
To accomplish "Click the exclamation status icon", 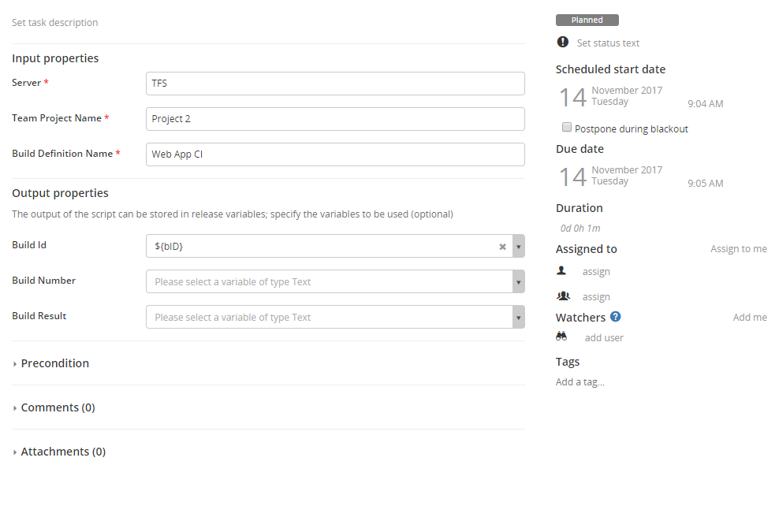I will point(562,43).
